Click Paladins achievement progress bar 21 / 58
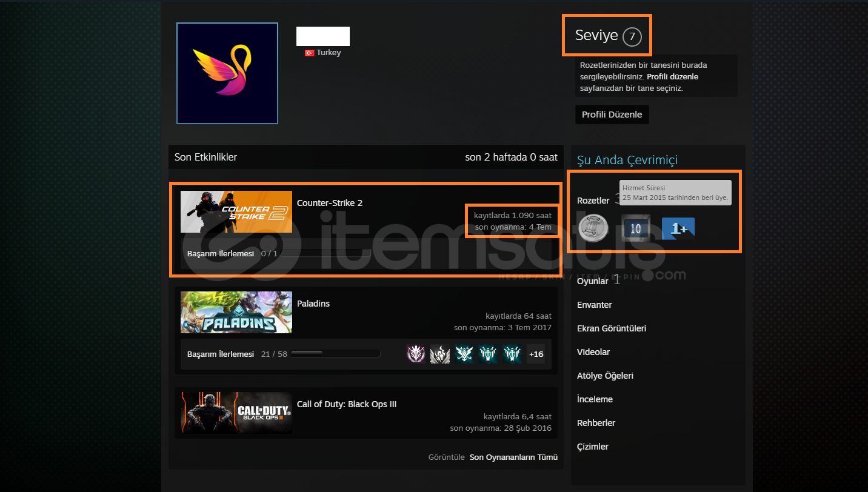The width and height of the screenshot is (868, 492). point(335,354)
